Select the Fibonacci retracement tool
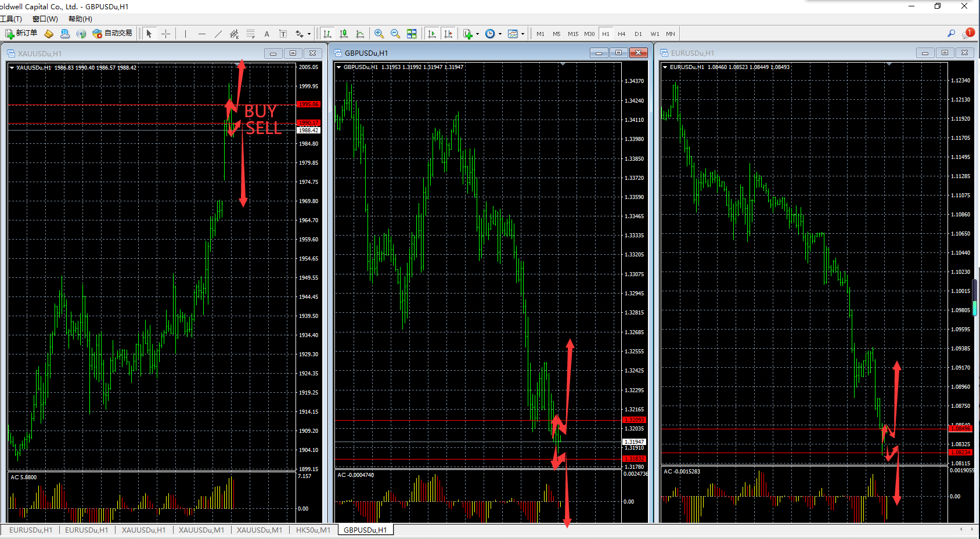The width and height of the screenshot is (980, 539). click(251, 34)
